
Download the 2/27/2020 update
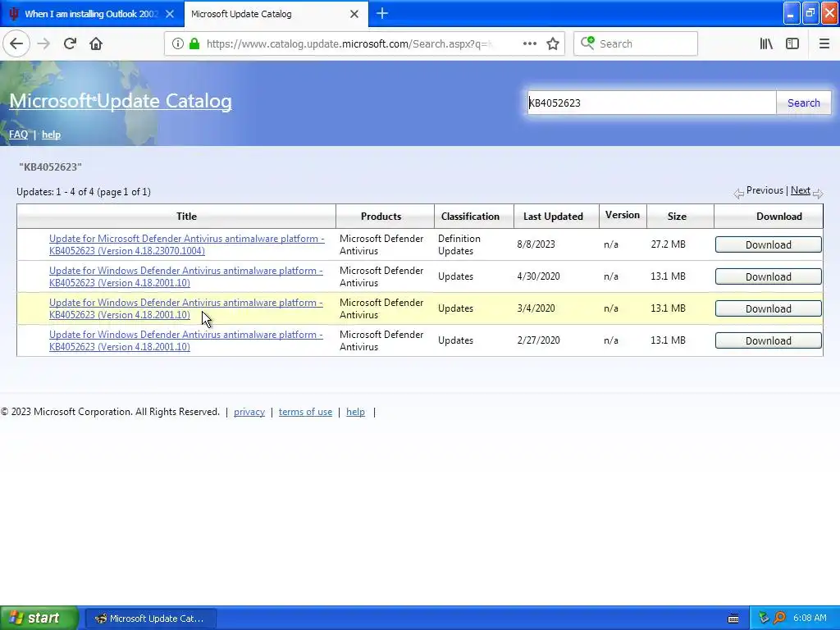click(768, 340)
